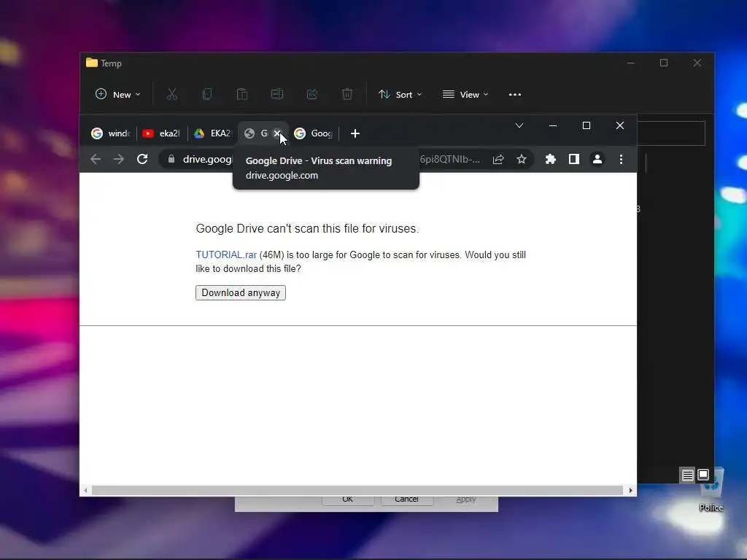Switch to the last Goog tab
Image resolution: width=747 pixels, height=560 pixels.
tap(314, 134)
